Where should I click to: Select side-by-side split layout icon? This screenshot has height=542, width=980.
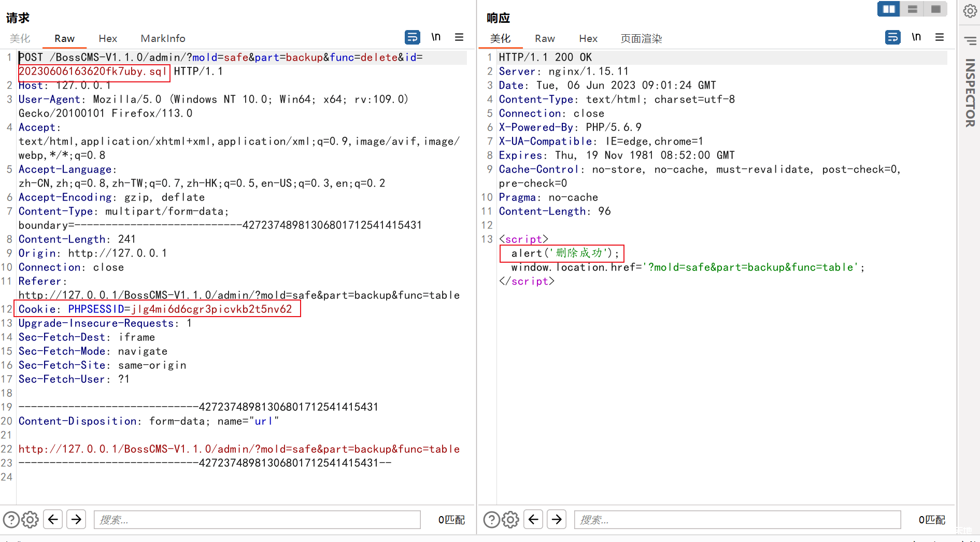[889, 9]
